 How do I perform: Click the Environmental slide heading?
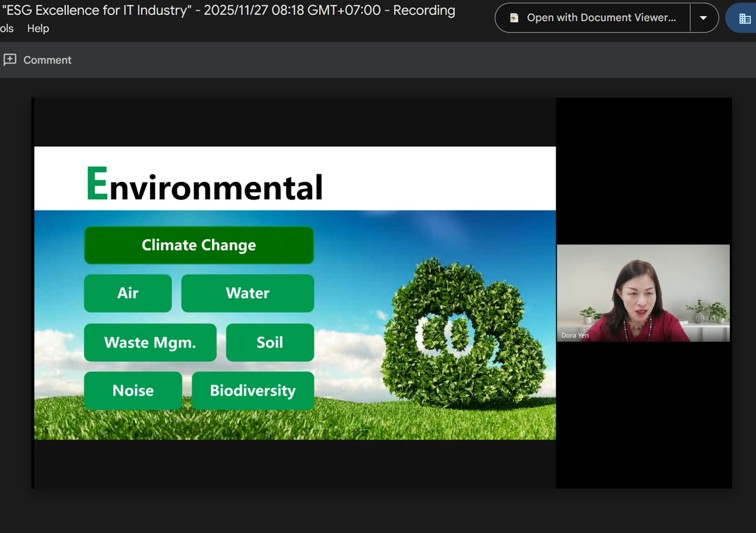(205, 185)
